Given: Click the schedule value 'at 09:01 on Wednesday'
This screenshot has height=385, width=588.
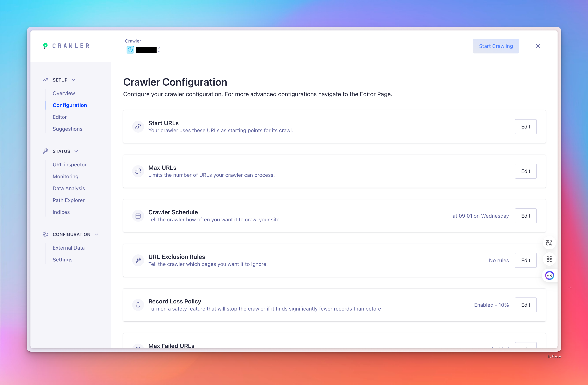Looking at the screenshot, I should pos(481,216).
